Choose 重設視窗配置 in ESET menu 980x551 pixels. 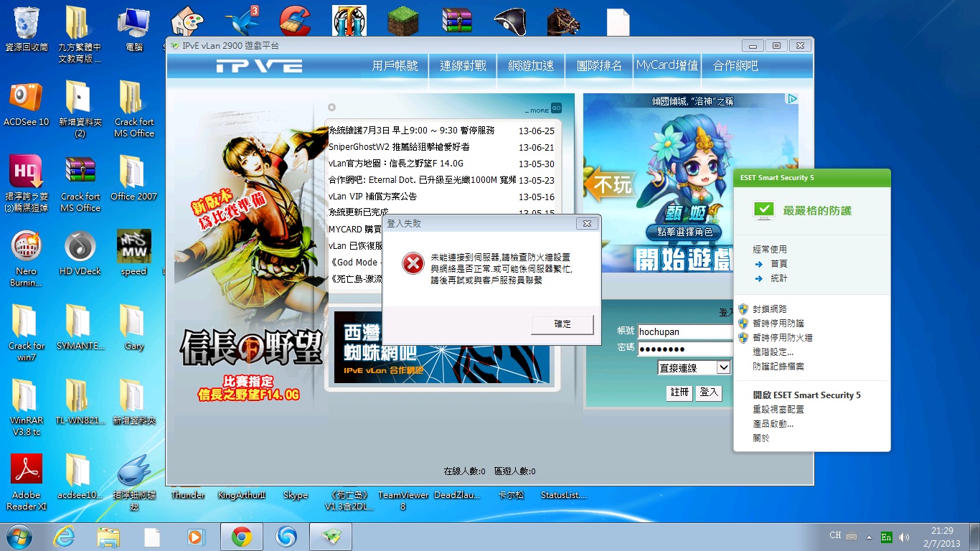(x=778, y=410)
